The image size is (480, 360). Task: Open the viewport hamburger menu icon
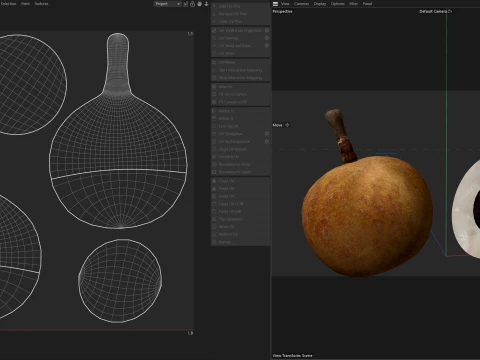[x=275, y=4]
